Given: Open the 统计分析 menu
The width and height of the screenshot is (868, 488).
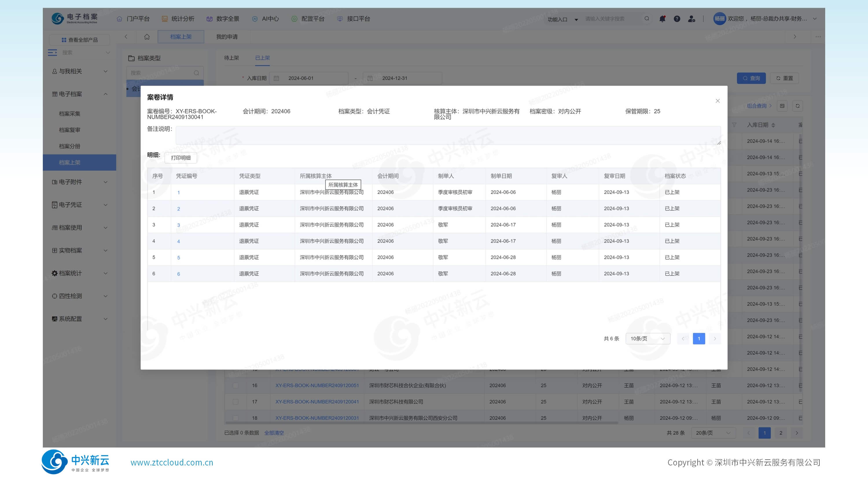Looking at the screenshot, I should (x=178, y=19).
